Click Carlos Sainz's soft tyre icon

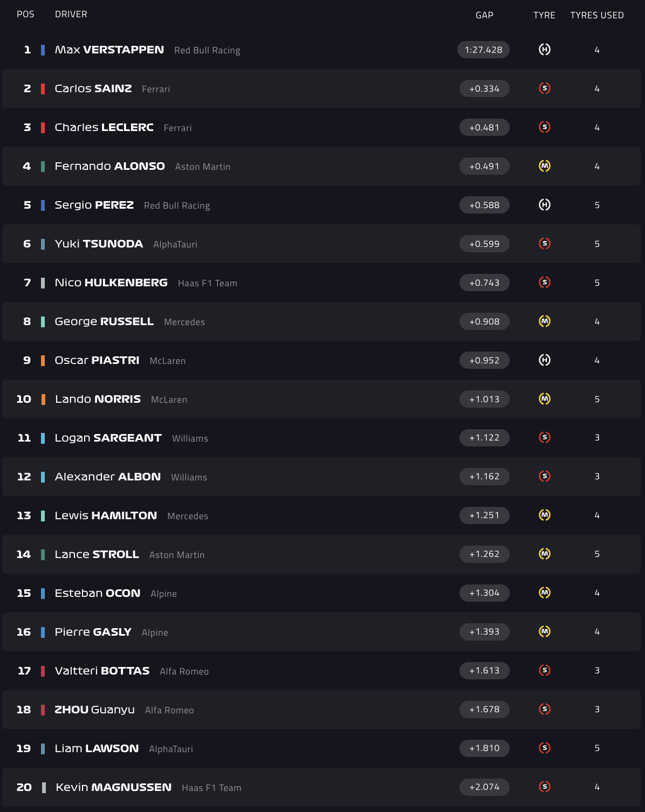coord(545,88)
